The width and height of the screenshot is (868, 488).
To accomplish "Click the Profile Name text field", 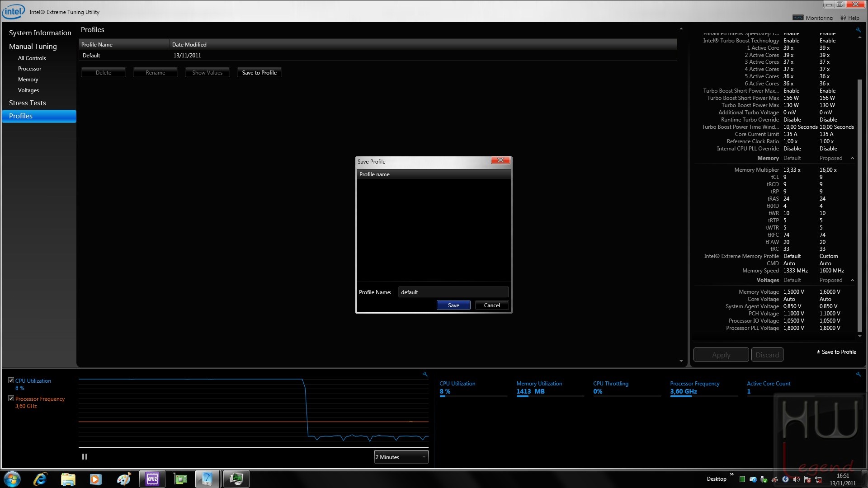I will tap(453, 292).
